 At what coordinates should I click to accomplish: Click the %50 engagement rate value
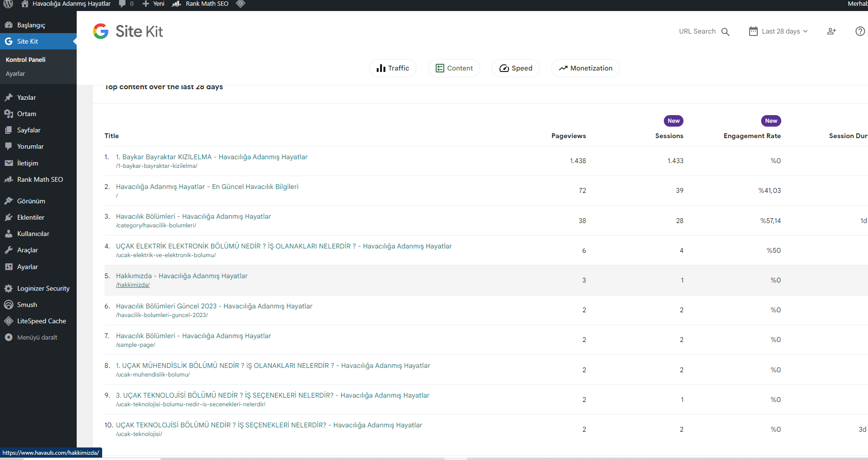point(774,250)
